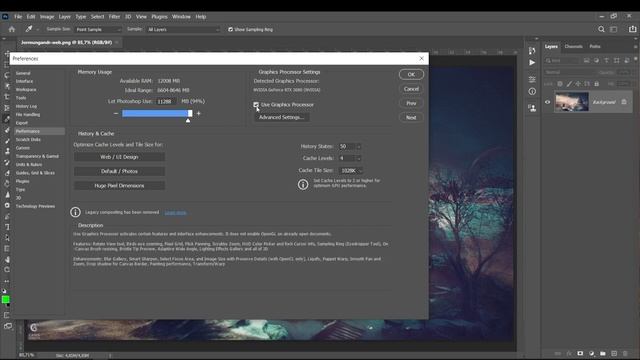Open the Sample Size dropdown
Viewport: 640px width, 360px height.
[98, 29]
